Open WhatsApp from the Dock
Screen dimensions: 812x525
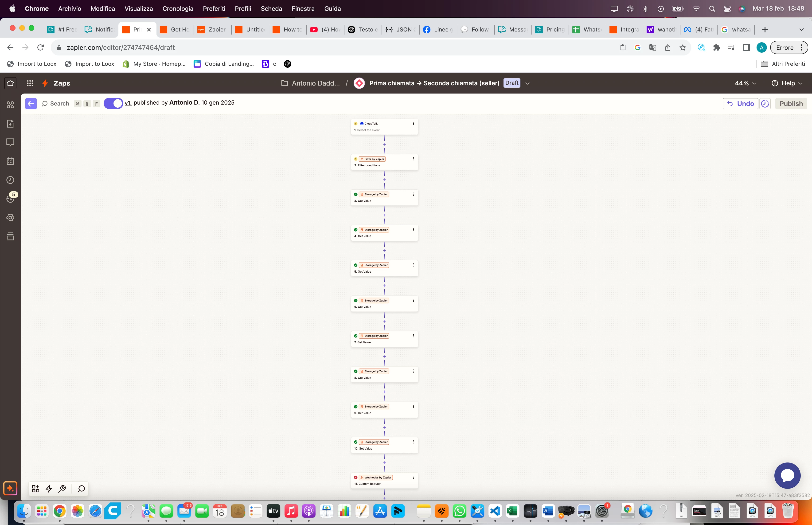click(x=459, y=511)
